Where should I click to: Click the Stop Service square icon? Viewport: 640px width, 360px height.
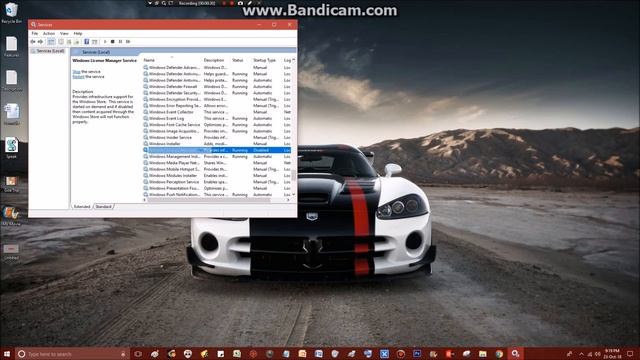pos(113,42)
